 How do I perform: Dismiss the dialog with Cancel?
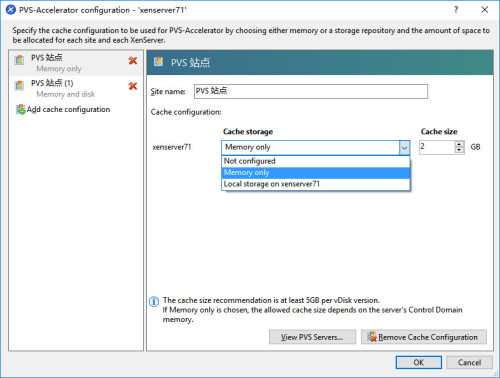469,362
